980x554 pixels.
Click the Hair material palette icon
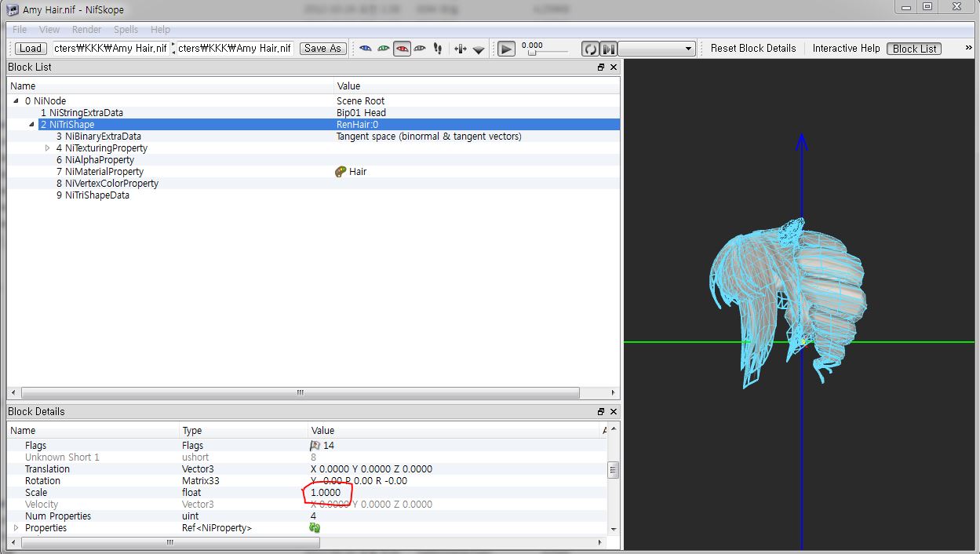point(341,172)
